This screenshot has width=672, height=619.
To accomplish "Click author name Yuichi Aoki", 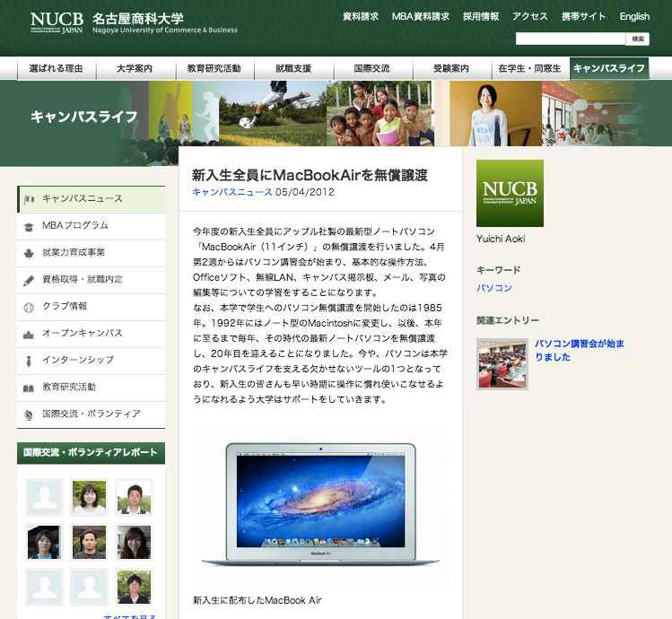I will pyautogui.click(x=501, y=240).
